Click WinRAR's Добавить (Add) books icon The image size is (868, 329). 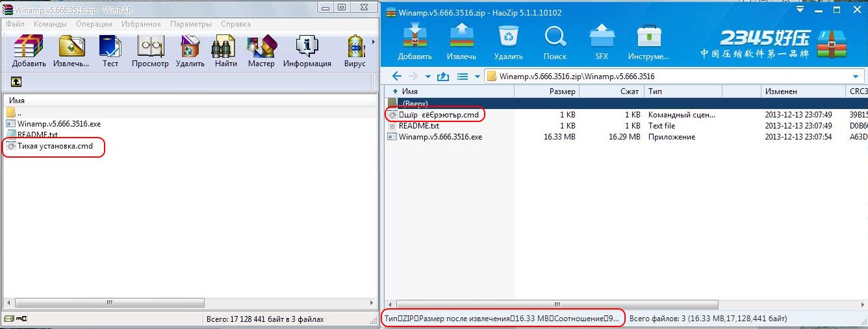29,47
